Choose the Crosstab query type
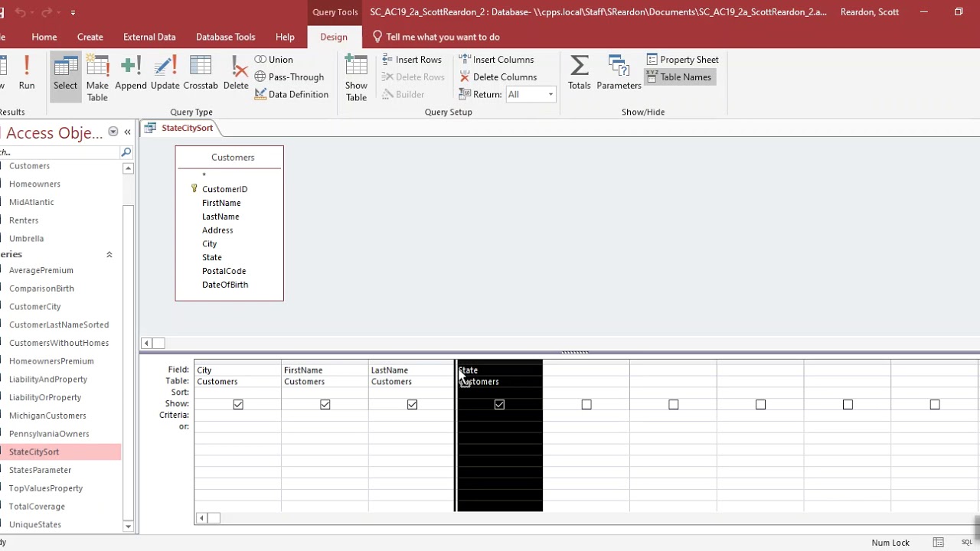The width and height of the screenshot is (980, 551). (201, 73)
